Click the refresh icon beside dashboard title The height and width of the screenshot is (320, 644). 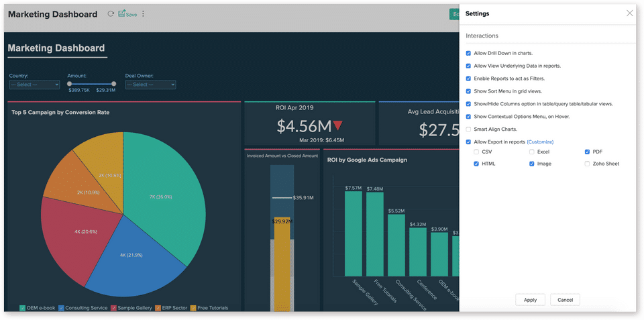(x=111, y=14)
